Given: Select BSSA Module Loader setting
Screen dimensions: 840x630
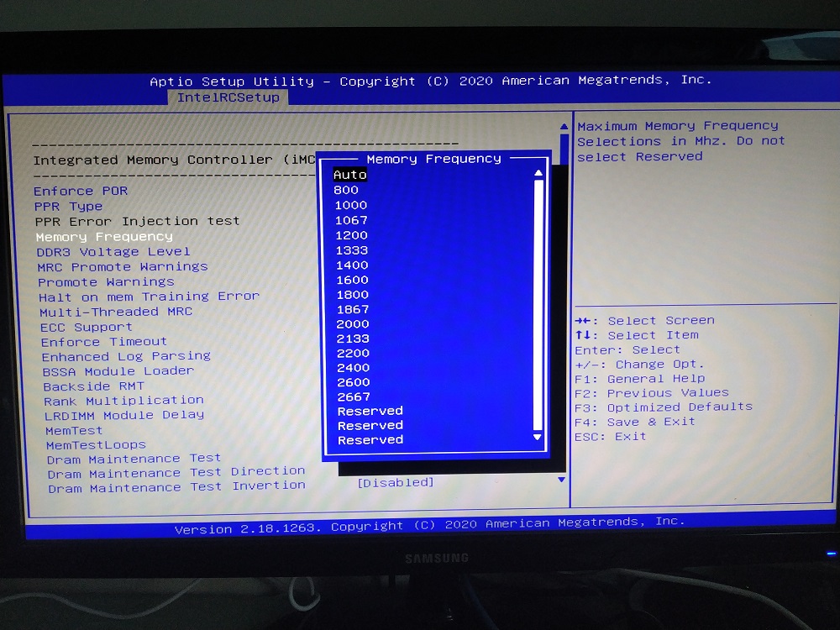Looking at the screenshot, I should pos(118,371).
